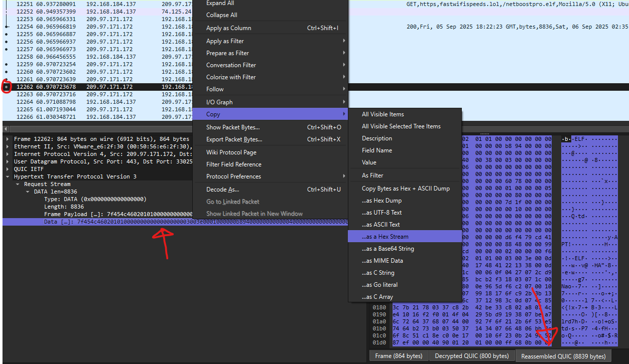
Task: Expand the Internet Protocol Version 4 node
Action: pos(7,154)
